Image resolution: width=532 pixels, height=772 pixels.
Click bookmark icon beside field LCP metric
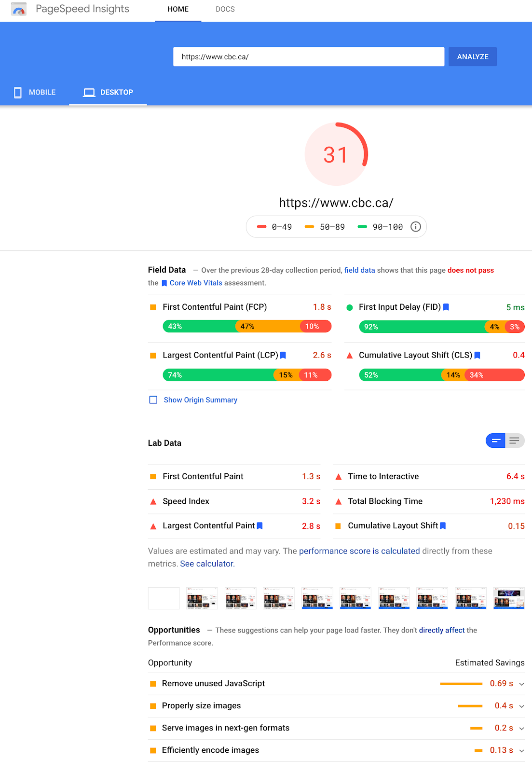coord(283,355)
